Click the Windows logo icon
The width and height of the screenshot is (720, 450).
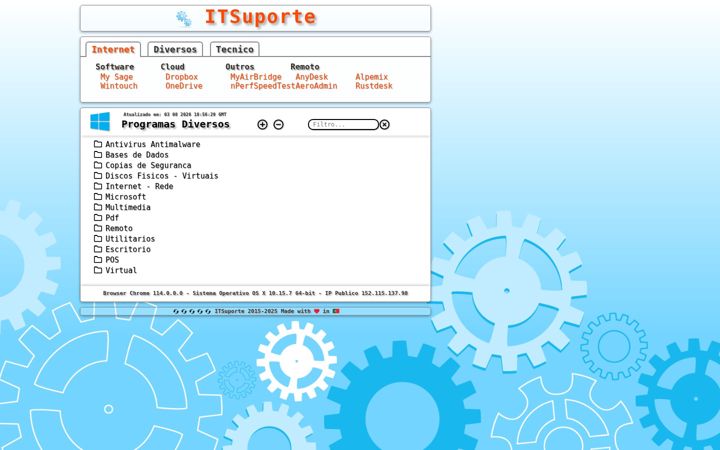[x=100, y=122]
